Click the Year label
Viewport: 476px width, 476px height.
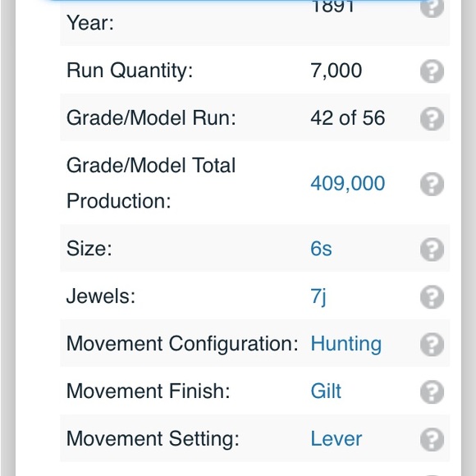click(89, 23)
